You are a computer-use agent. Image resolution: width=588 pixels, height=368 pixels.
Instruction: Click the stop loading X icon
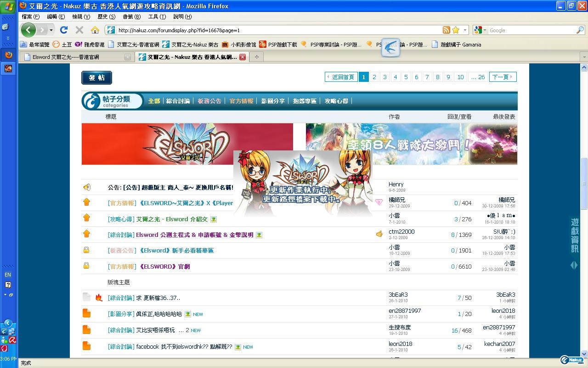[79, 30]
